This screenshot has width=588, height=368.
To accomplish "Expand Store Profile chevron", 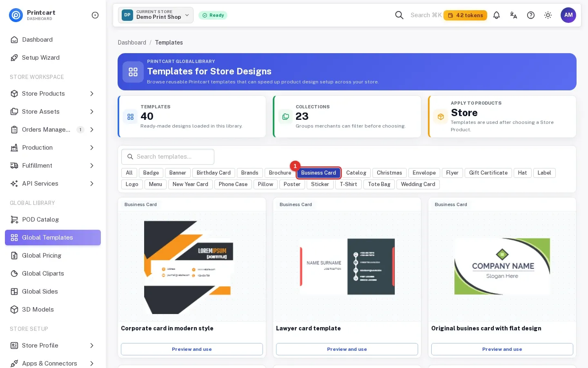I will [92, 346].
